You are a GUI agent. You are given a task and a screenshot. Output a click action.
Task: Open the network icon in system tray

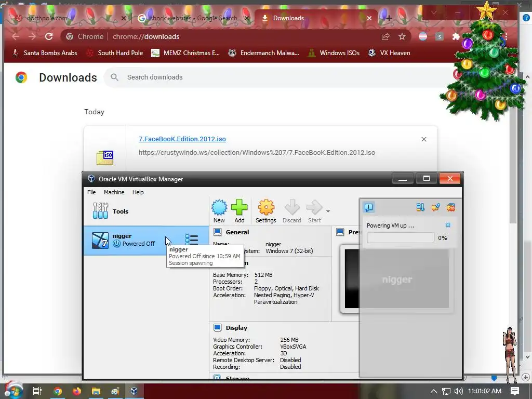(x=446, y=391)
